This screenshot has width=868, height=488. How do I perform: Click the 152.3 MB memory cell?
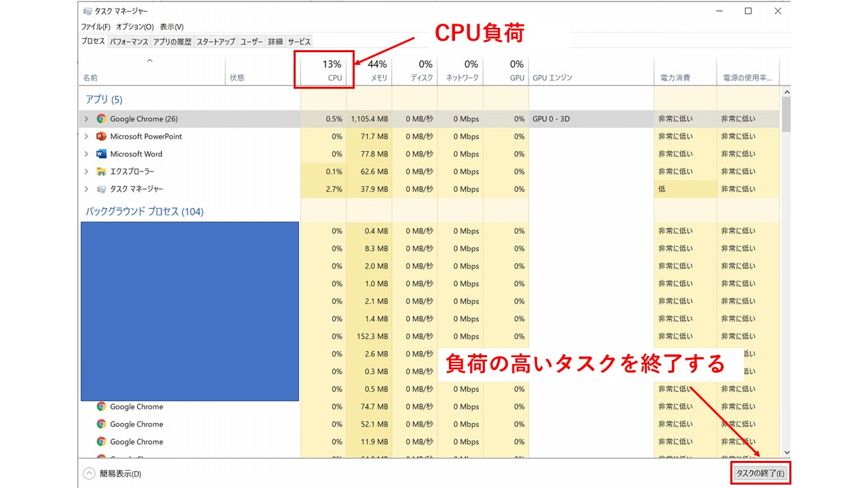pyautogui.click(x=369, y=336)
